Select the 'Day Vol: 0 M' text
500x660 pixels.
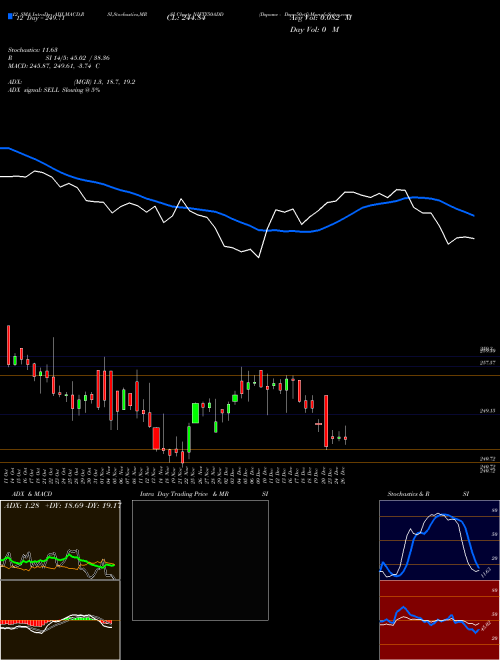[x=314, y=30]
